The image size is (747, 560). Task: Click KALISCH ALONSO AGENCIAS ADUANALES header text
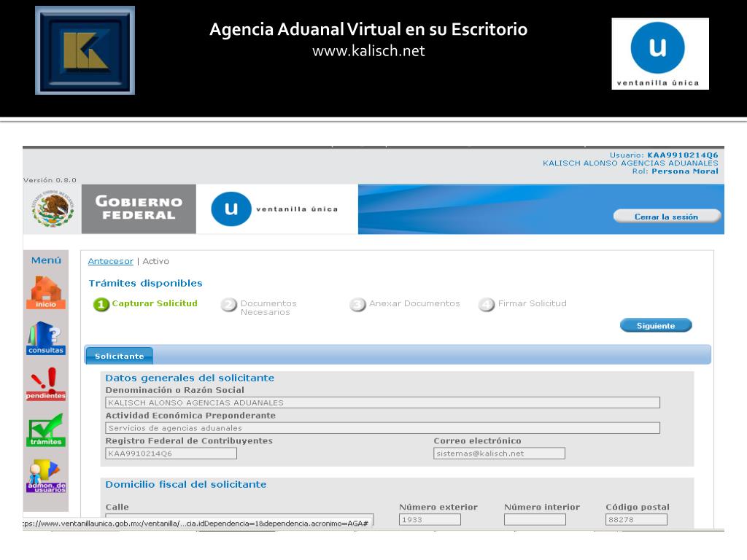(x=630, y=163)
